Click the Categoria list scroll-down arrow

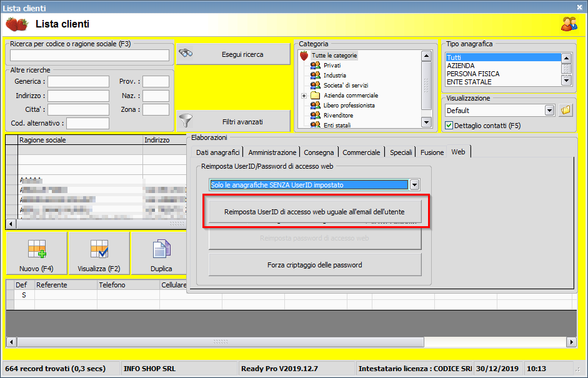(426, 122)
